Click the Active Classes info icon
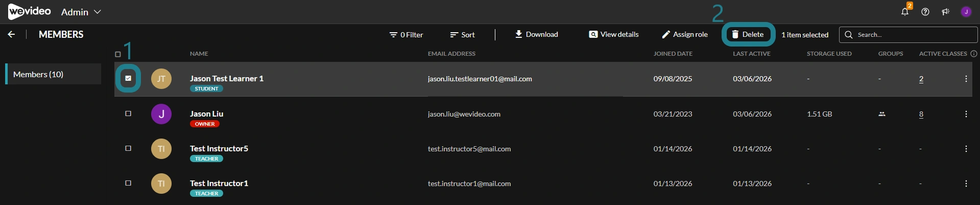Viewport: 980px width, 205px height. coord(974,54)
